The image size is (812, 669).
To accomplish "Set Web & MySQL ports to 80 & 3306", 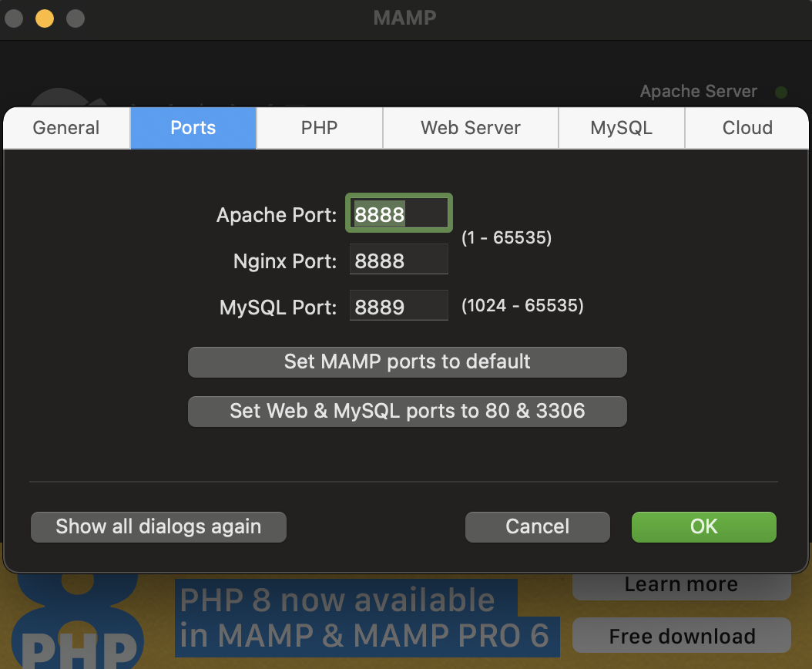I will pos(407,411).
